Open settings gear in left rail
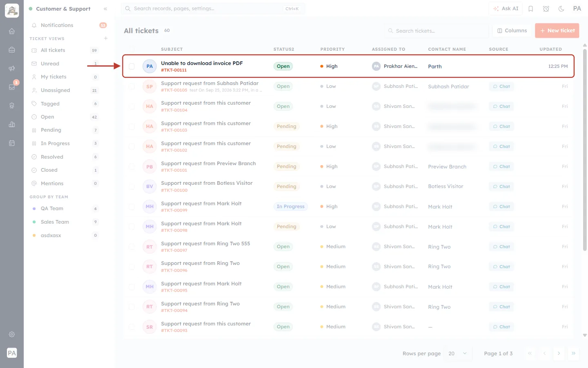This screenshot has width=588, height=368. (12, 334)
